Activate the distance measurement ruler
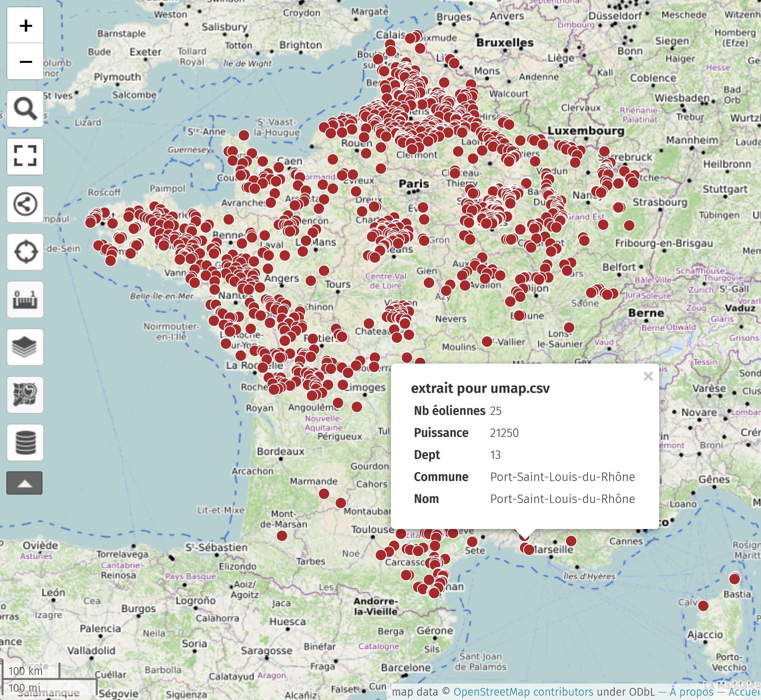This screenshot has width=761, height=700. pos(25,300)
